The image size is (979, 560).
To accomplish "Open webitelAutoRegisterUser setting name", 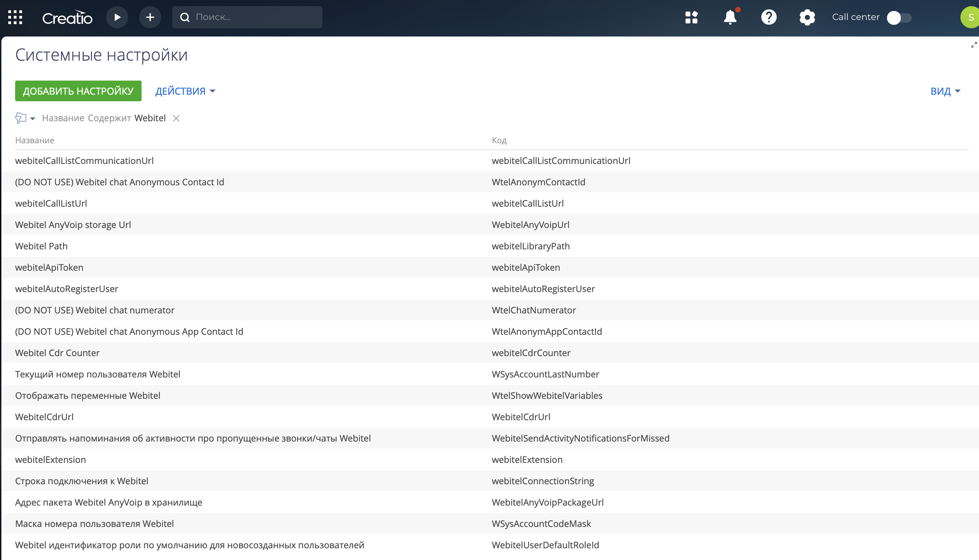I will coord(66,289).
